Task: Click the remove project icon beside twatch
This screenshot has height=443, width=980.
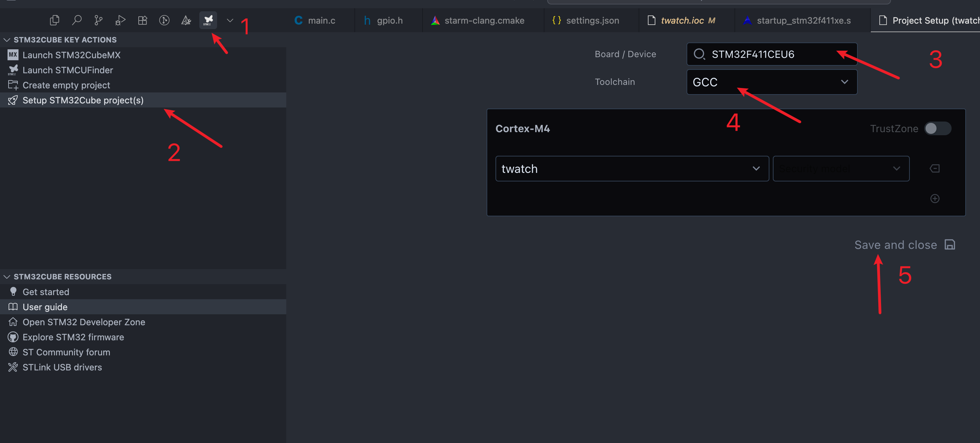Action: [934, 168]
